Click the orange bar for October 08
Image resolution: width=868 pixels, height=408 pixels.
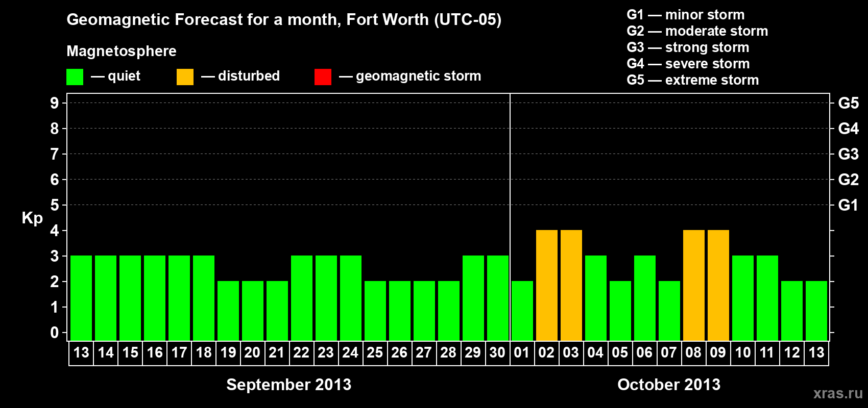click(x=694, y=285)
